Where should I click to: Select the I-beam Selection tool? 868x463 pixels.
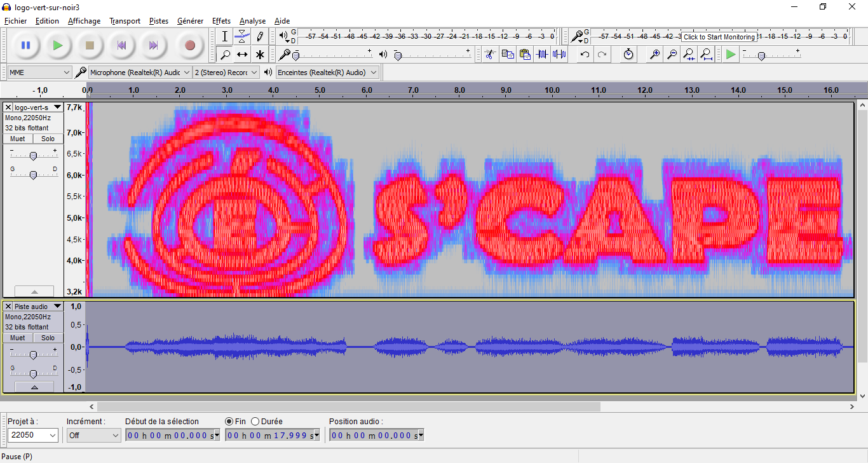pos(225,36)
